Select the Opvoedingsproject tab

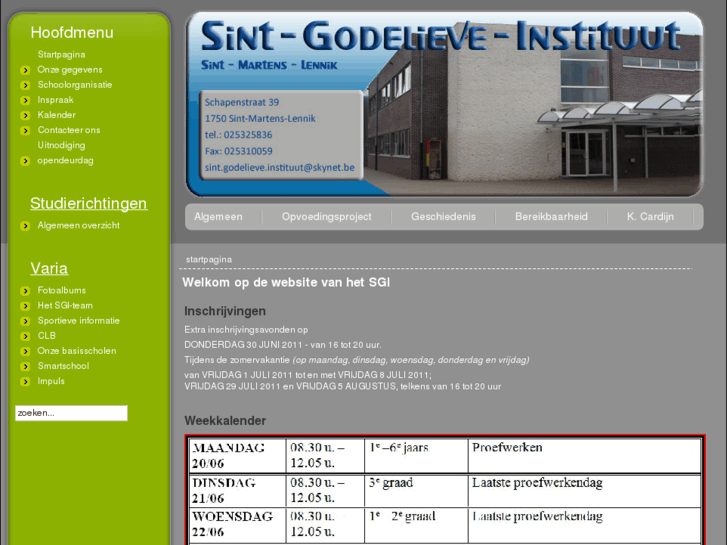(326, 217)
